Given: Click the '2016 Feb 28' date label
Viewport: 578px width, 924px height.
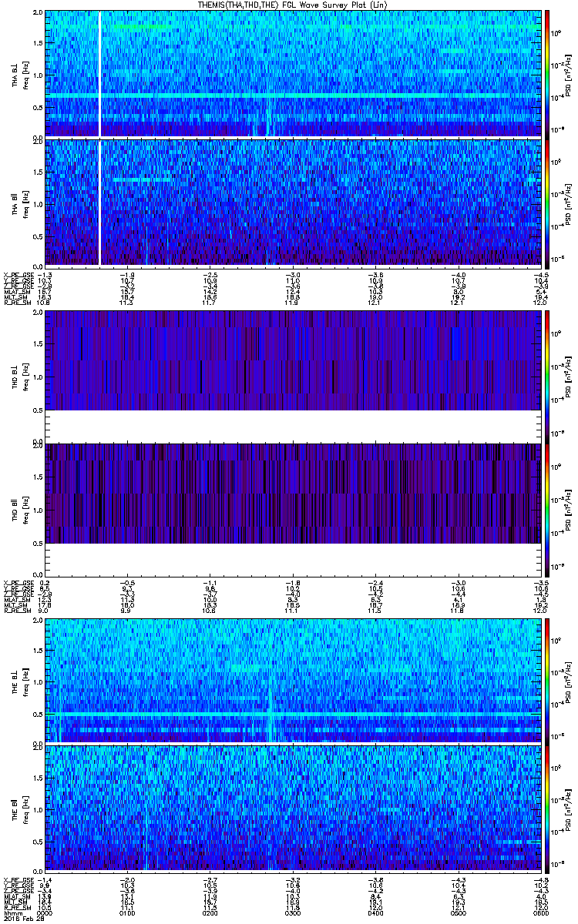Looking at the screenshot, I should [x=22, y=919].
